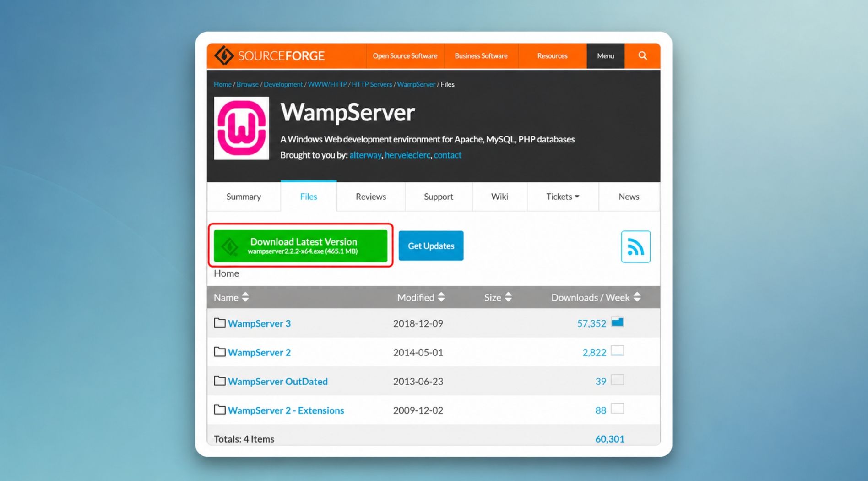Click the Totals: 4 Items text
Image resolution: width=868 pixels, height=481 pixels.
click(x=244, y=439)
